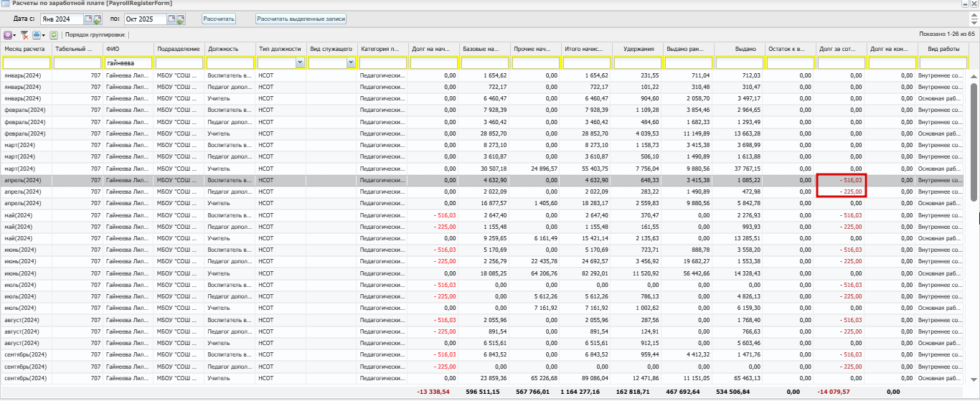Click the green arrow icon beside the 'Окт 2025' date

click(x=181, y=19)
